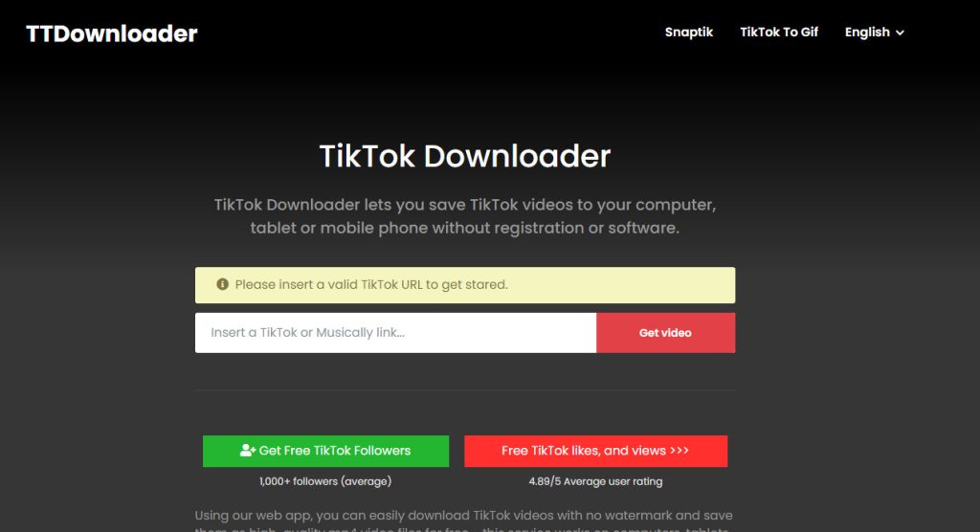Click the 4.89/5 Average user rating text
The image size is (980, 532).
pos(595,481)
